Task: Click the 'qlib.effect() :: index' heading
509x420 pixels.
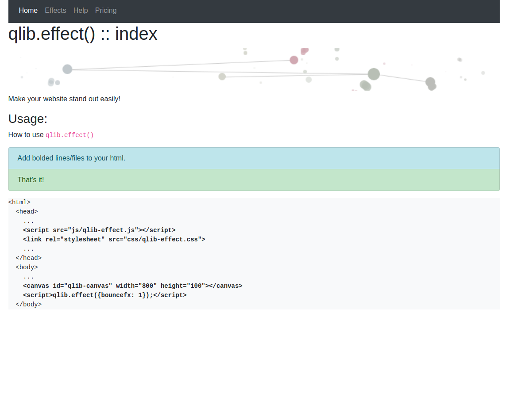Action: point(83,34)
